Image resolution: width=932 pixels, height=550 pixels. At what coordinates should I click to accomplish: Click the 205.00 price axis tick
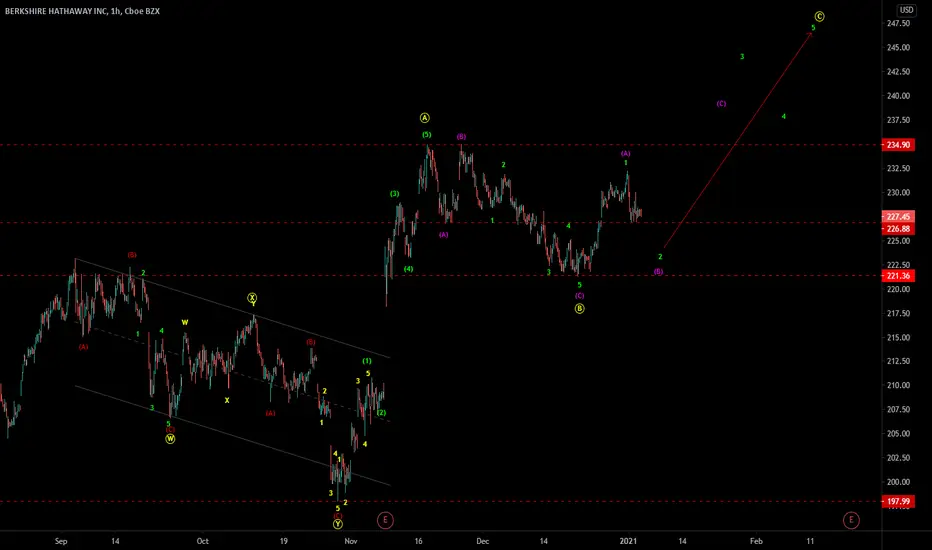click(898, 433)
